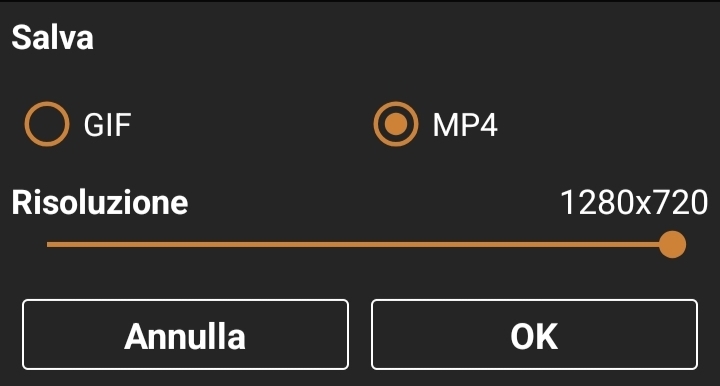Image resolution: width=720 pixels, height=386 pixels.
Task: Click the slider track near its right quarter
Action: pos(516,244)
